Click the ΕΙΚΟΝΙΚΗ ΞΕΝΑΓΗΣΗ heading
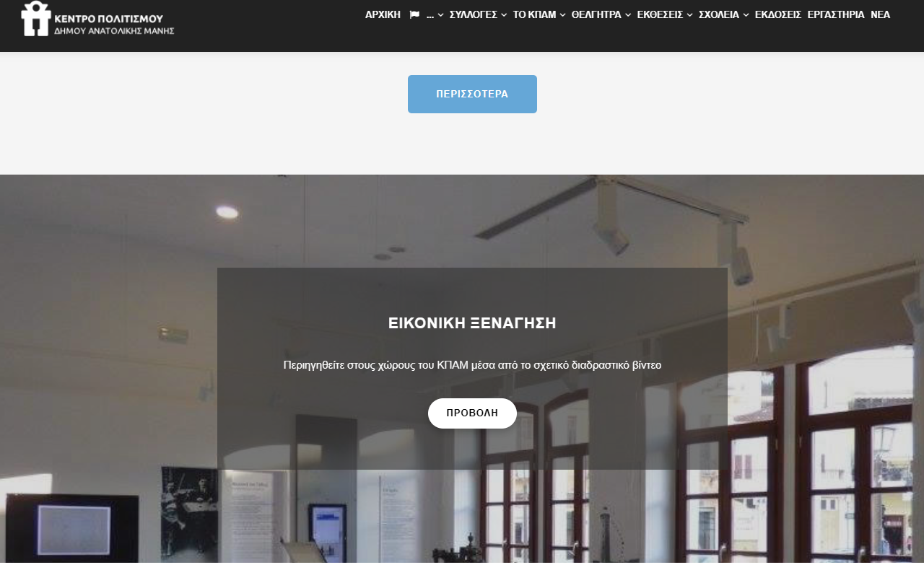The width and height of the screenshot is (924, 570). click(472, 323)
